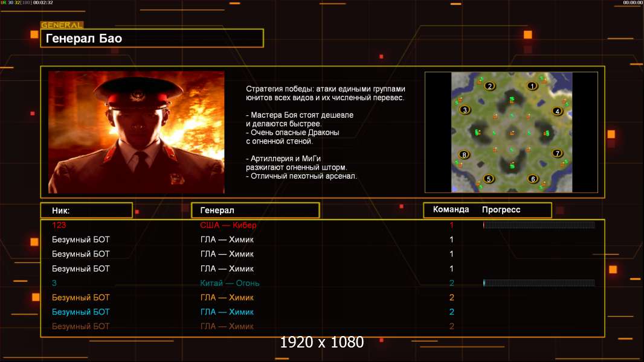The height and width of the screenshot is (362, 644).
Task: Click the cyan 'Безумный БОТ' player name
Action: 81,311
